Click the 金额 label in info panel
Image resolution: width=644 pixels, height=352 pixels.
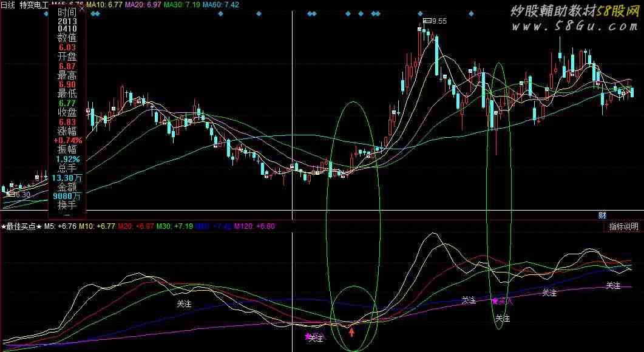67,187
